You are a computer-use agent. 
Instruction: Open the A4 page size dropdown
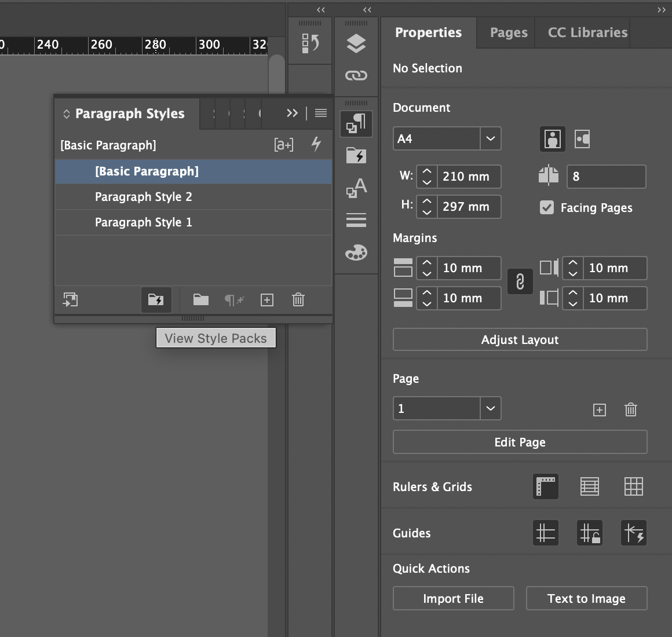tap(491, 138)
